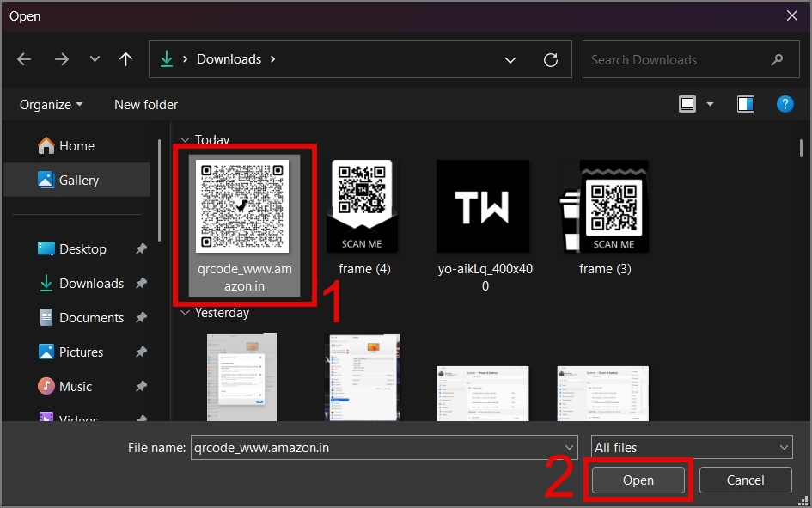Open the Organize menu

click(52, 104)
